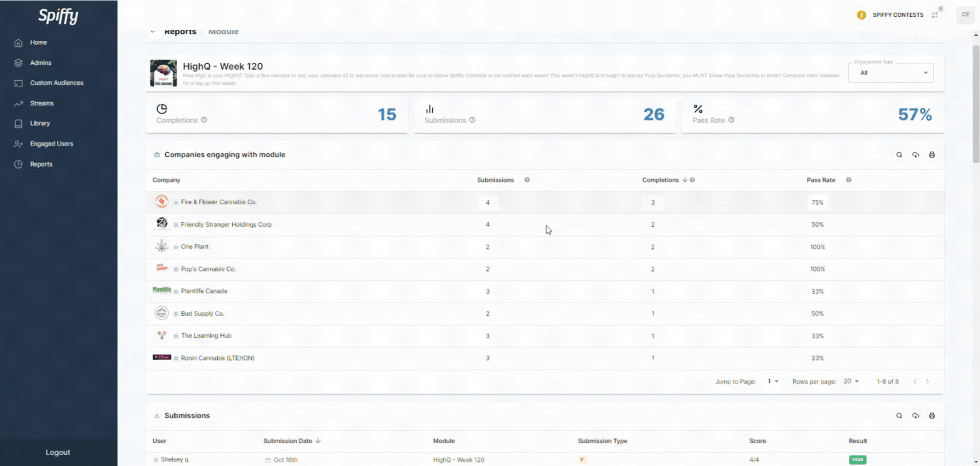Open Fire & Flower Cannabis Co. row
This screenshot has width=980, height=466.
pyautogui.click(x=218, y=202)
